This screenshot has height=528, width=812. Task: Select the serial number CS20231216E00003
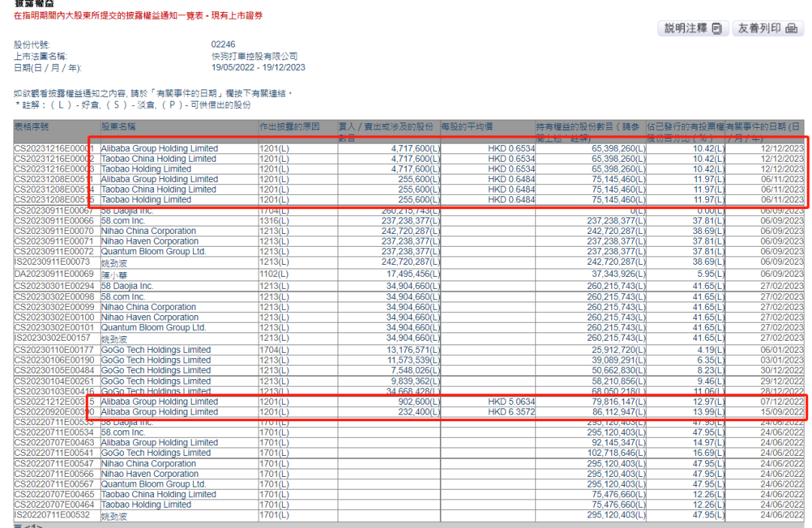[x=54, y=169]
